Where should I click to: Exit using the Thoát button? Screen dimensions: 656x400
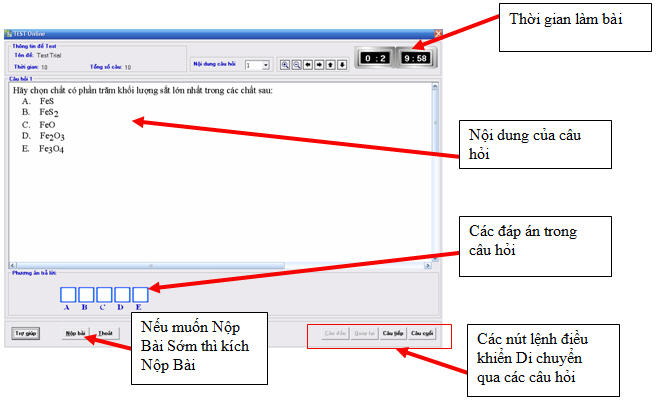(105, 333)
